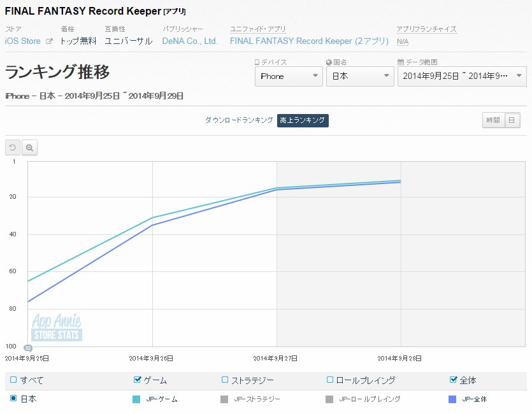Viewport: 532px width, 414px height.
Task: Uncheck the 全体 checkbox
Action: (453, 380)
